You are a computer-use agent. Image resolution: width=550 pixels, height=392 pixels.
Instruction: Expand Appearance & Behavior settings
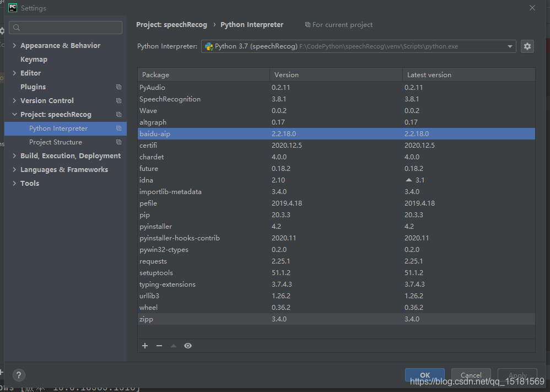coord(14,46)
